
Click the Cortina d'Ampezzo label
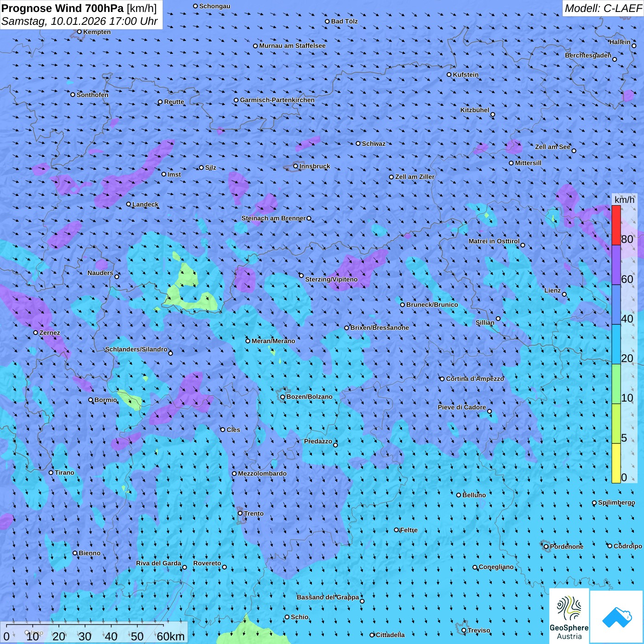475,379
